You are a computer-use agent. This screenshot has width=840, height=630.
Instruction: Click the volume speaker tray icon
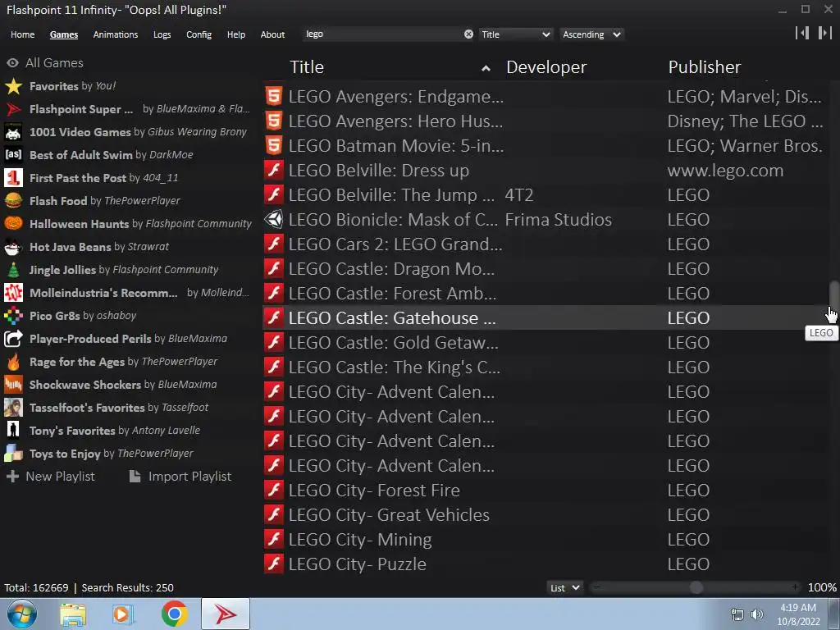tap(756, 614)
